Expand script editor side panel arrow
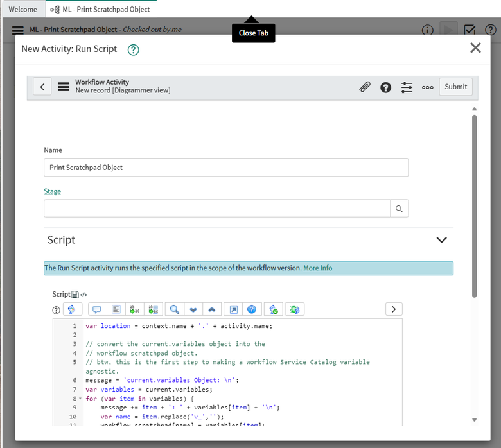 (394, 309)
